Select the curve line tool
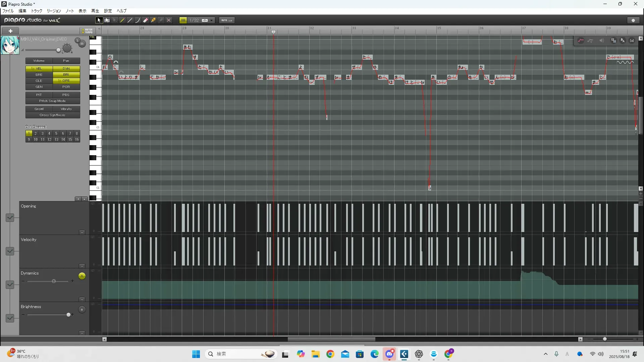Screen dimensions: 644x362 [138, 20]
